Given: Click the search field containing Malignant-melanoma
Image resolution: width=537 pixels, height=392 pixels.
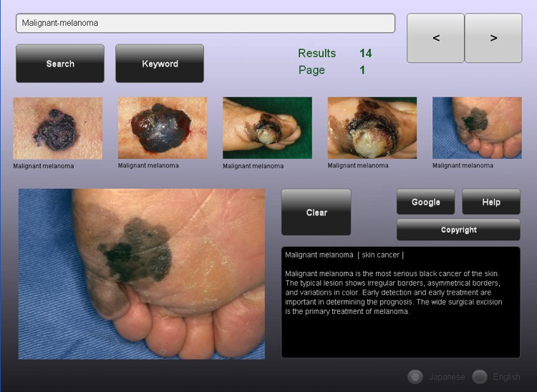Looking at the screenshot, I should tap(205, 24).
